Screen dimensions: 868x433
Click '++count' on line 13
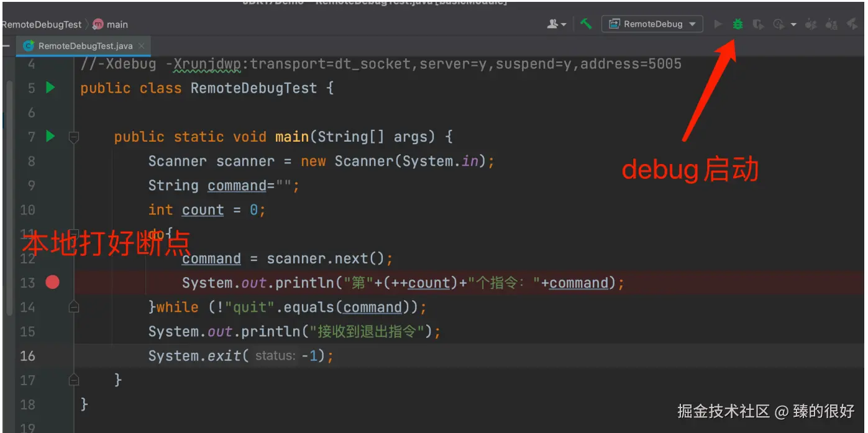tap(421, 283)
